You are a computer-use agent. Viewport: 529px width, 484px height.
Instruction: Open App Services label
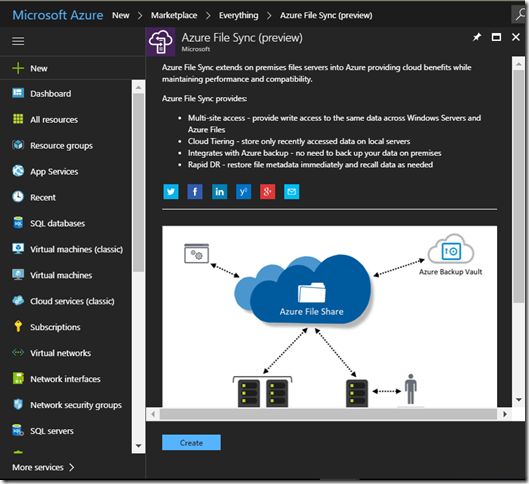[x=54, y=172]
